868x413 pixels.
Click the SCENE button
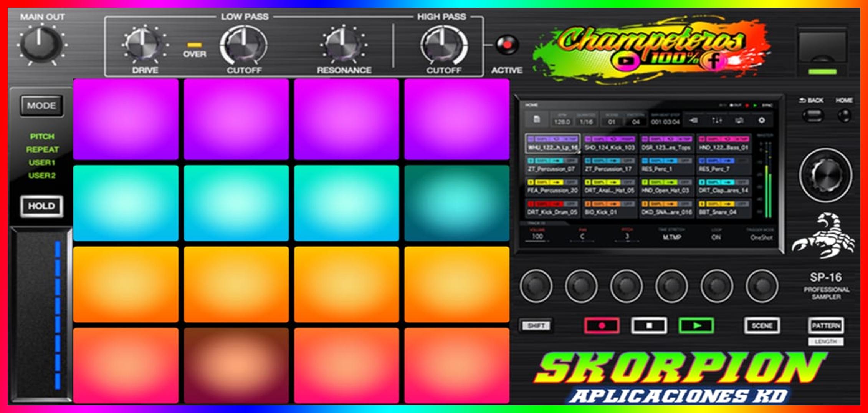tap(762, 326)
